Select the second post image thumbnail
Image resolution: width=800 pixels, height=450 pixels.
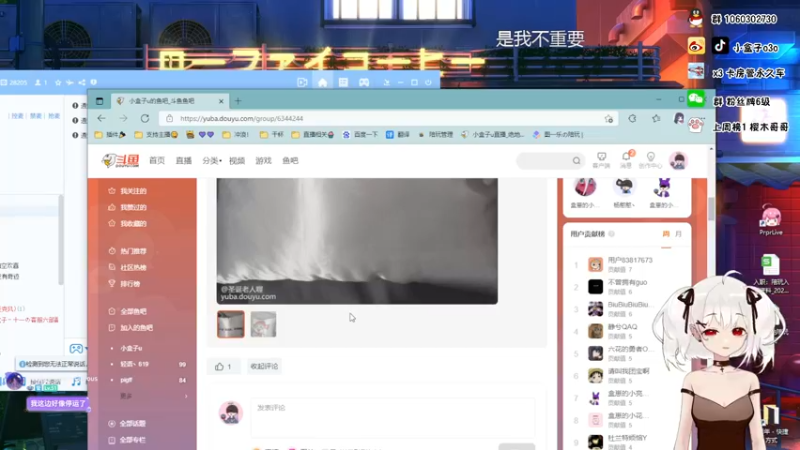pyautogui.click(x=263, y=324)
